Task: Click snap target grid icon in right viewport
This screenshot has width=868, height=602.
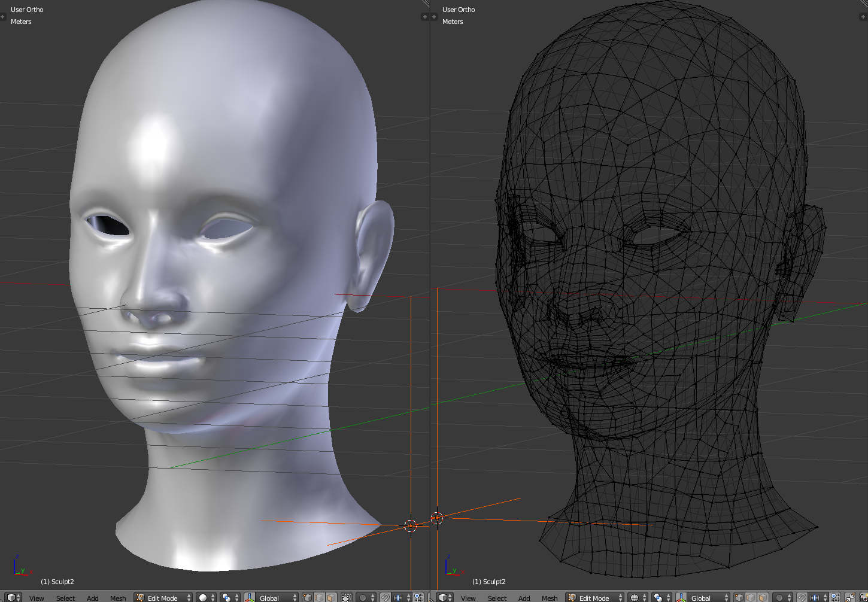Action: (x=835, y=597)
